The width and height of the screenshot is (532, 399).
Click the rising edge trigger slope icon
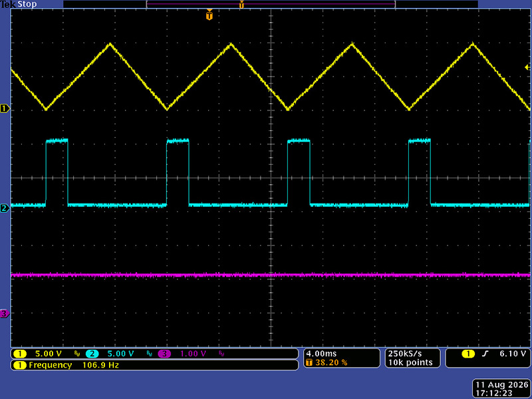pos(485,354)
